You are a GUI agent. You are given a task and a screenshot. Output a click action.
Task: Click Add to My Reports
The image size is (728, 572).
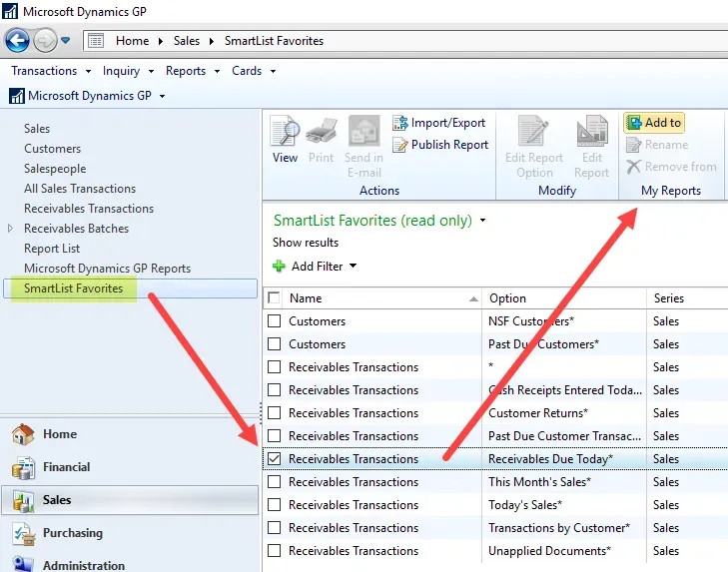tap(654, 123)
